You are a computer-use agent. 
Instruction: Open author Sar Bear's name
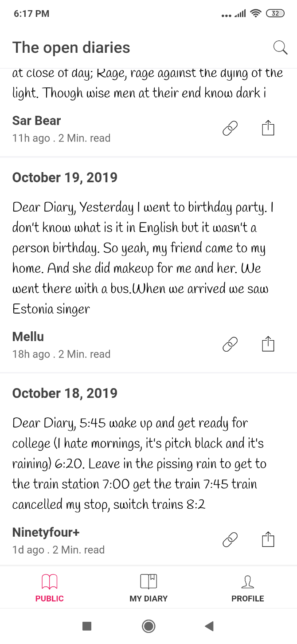tap(37, 121)
